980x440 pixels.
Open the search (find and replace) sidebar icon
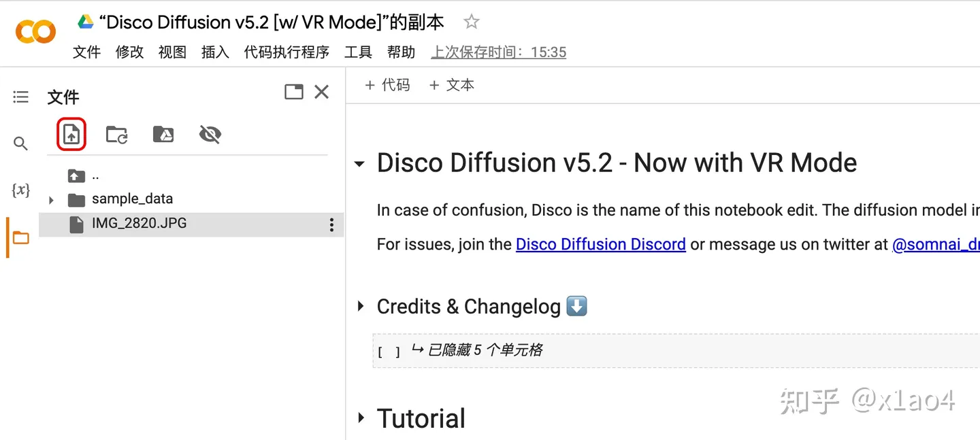point(21,143)
